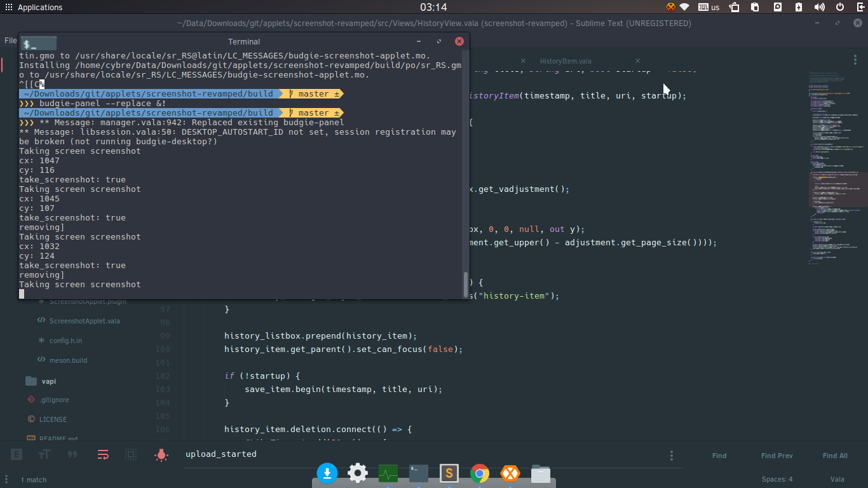868x488 pixels.
Task: Click the 1 match status text
Action: tap(34, 480)
